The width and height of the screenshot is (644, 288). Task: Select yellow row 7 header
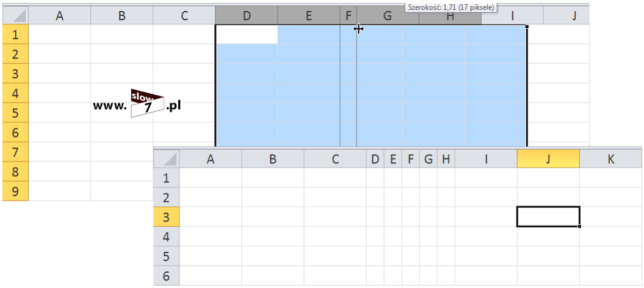click(15, 152)
